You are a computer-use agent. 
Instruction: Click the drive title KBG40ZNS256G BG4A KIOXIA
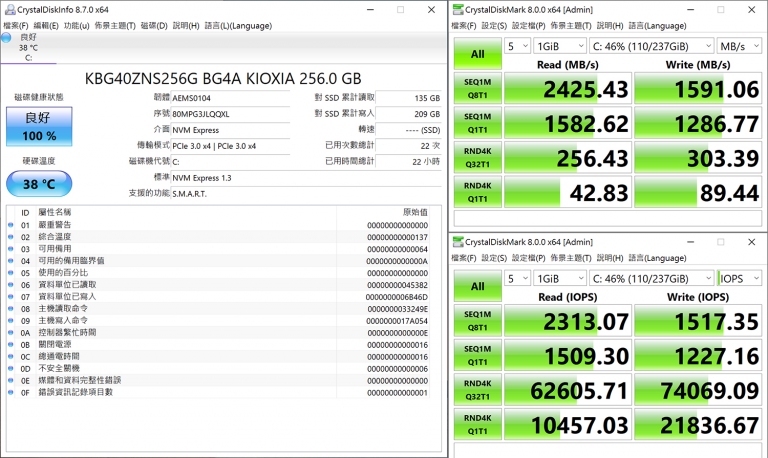(223, 78)
